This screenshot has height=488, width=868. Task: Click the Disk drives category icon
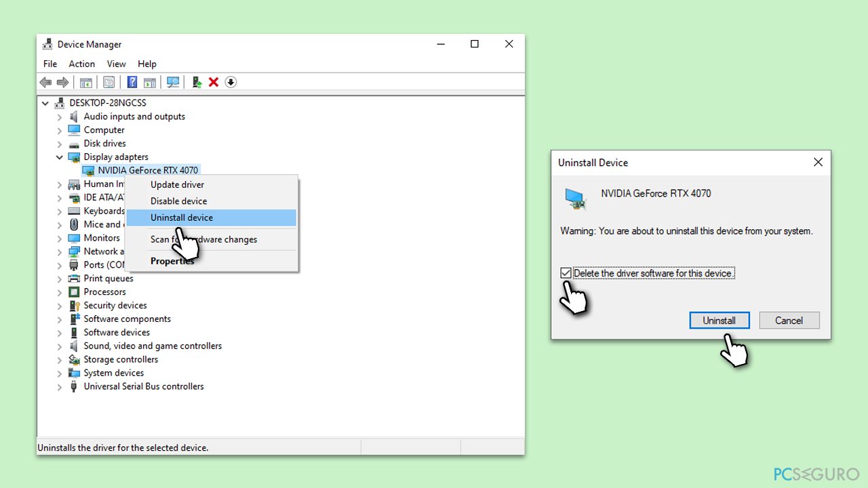74,144
